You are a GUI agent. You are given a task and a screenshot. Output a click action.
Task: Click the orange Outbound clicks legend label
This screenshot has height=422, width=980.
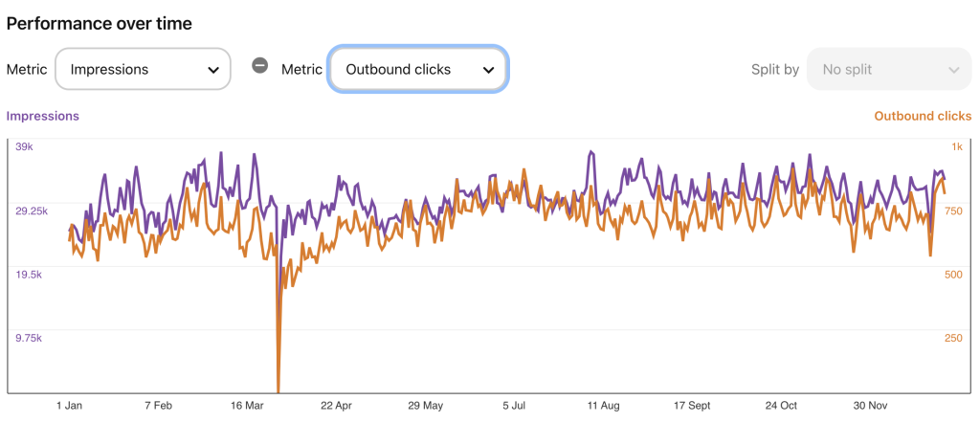point(923,116)
